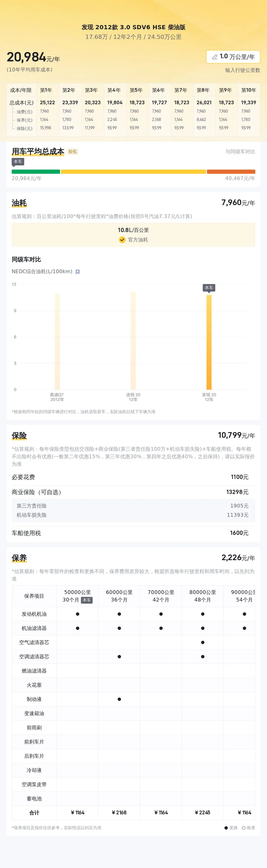
Task: Select the 80000公里 48个月 column header
Action: tap(203, 596)
